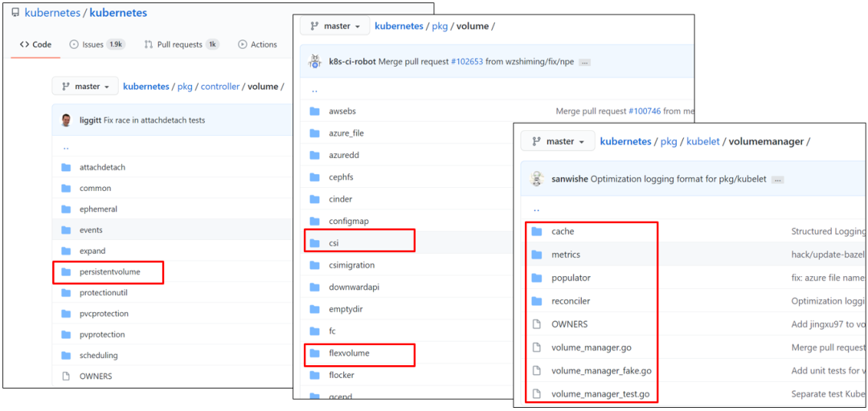
Task: Open attachdetach folder icon
Action: click(x=67, y=167)
